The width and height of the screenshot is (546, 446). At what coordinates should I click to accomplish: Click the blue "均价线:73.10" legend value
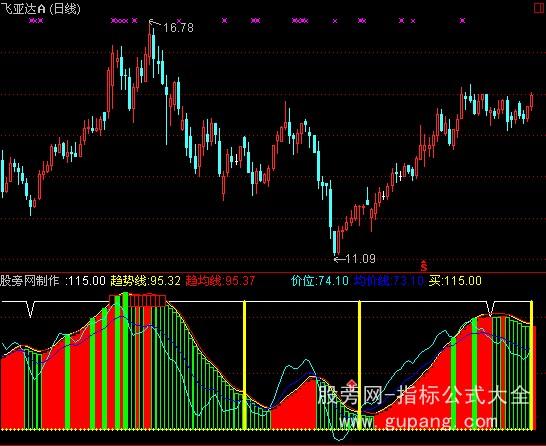[389, 280]
